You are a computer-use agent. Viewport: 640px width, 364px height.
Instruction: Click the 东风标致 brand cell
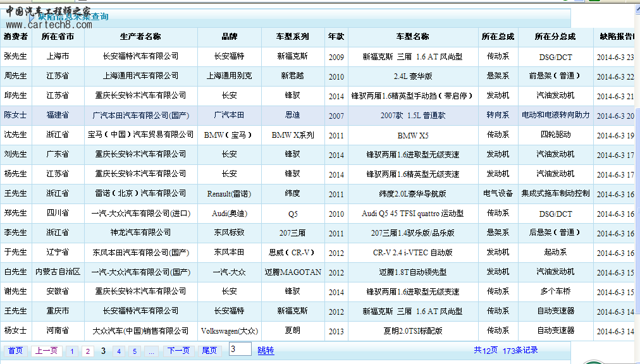(x=230, y=233)
